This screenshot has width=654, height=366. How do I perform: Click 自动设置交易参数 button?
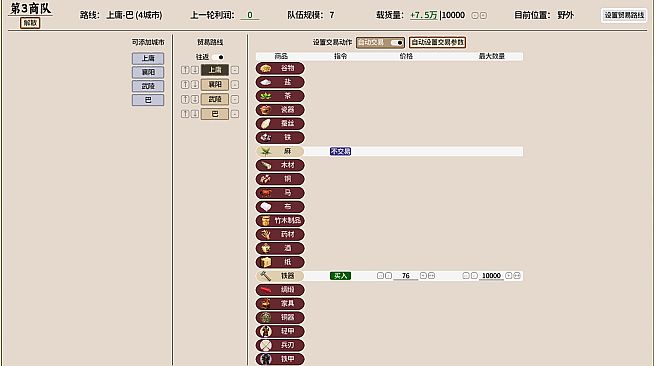click(x=437, y=43)
